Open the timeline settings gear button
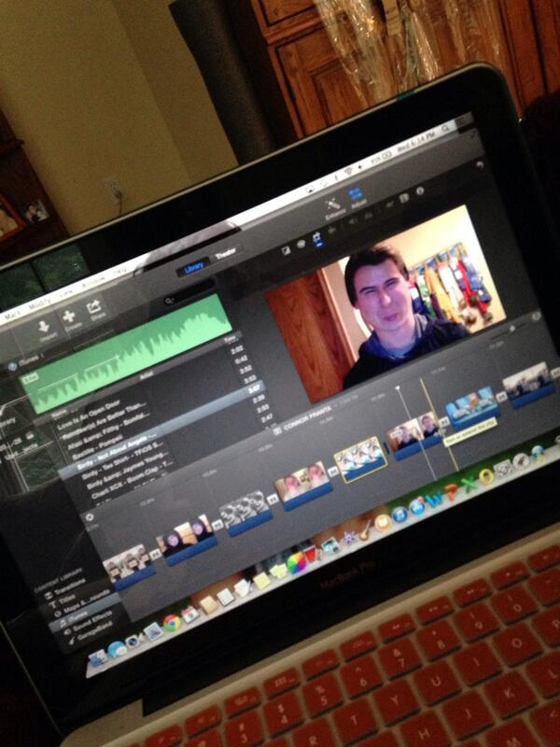Viewport: 560px width, 747px height. (x=89, y=517)
